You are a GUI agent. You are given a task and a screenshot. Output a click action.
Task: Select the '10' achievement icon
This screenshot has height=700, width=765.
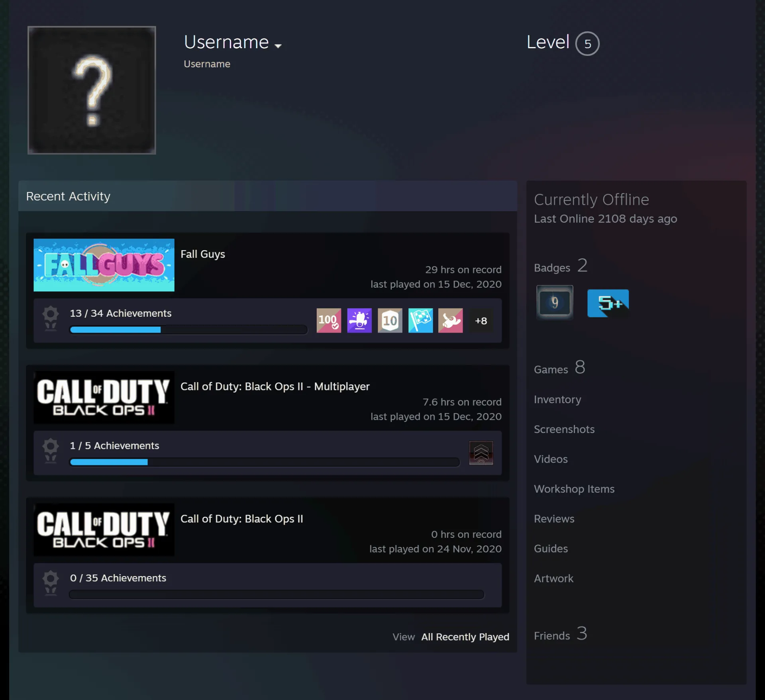click(x=390, y=320)
